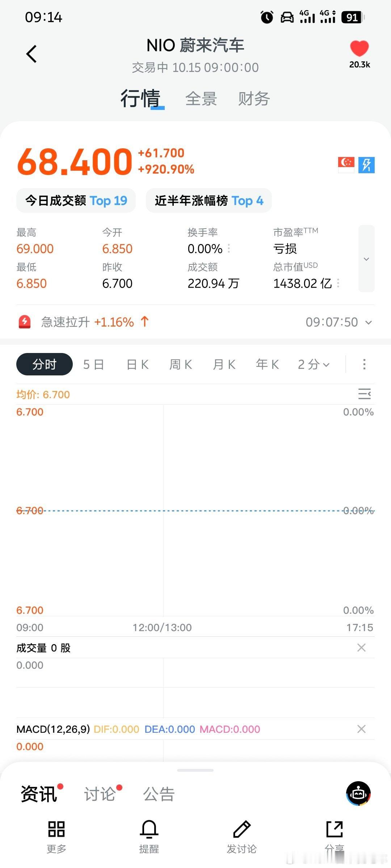
Task: Tap the blue lightning bolt icon
Action: click(x=366, y=165)
